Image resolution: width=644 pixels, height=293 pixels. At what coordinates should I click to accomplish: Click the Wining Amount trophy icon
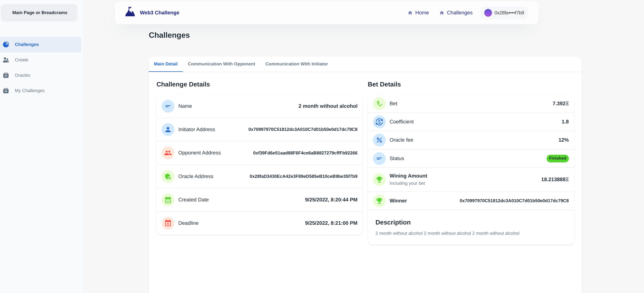pos(379,180)
